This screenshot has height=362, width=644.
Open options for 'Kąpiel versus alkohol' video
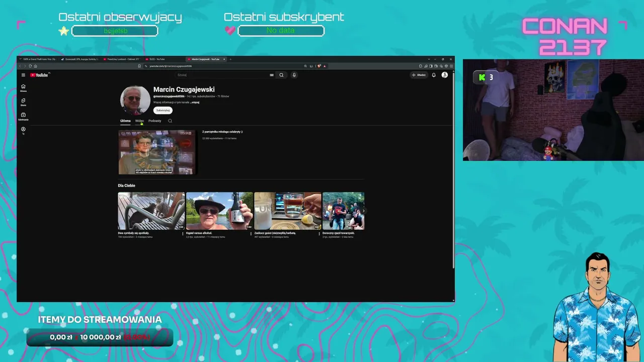[251, 234]
